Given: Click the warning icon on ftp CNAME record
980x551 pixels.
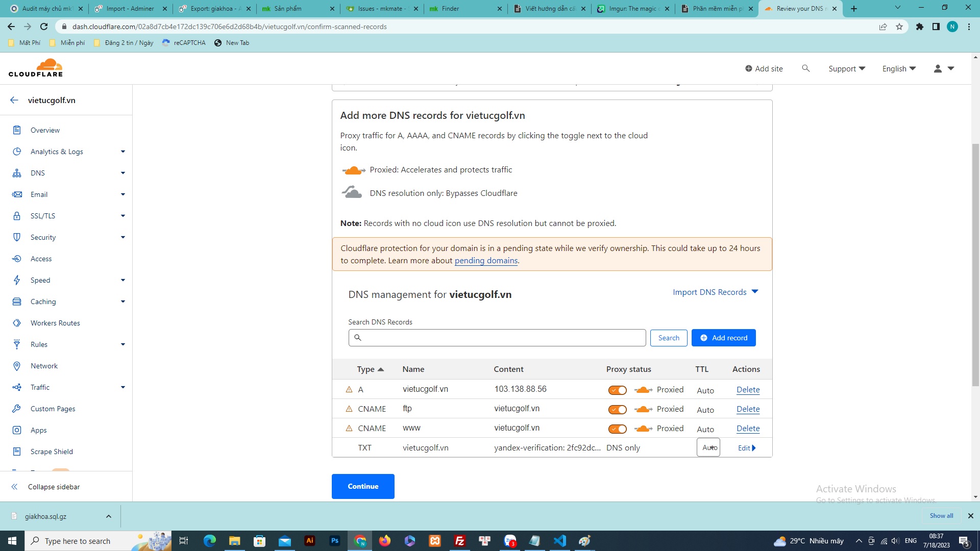Looking at the screenshot, I should tap(349, 409).
